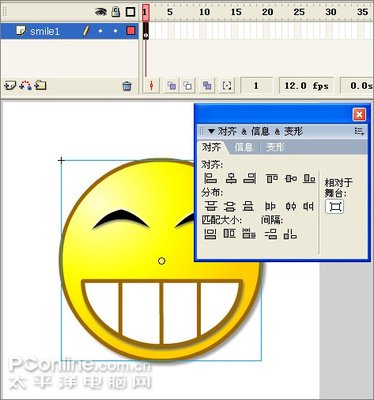
Task: Switch to the 信息 tab
Action: (x=243, y=147)
